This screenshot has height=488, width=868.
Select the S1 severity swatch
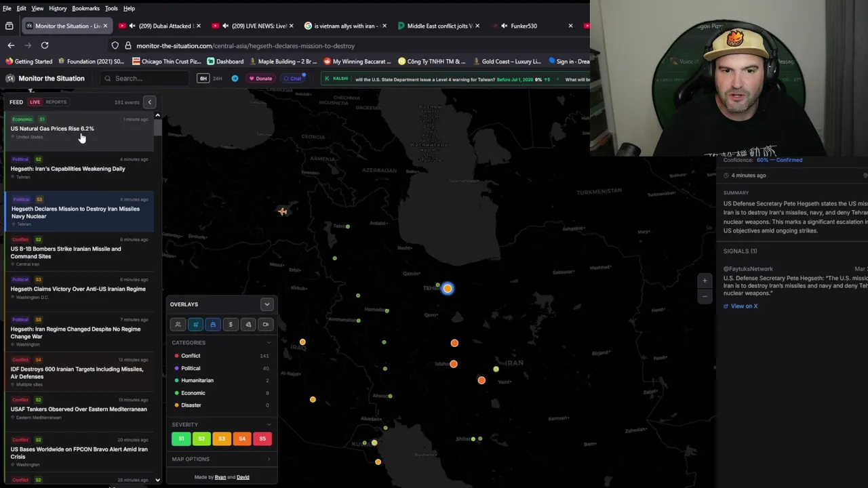coord(181,439)
